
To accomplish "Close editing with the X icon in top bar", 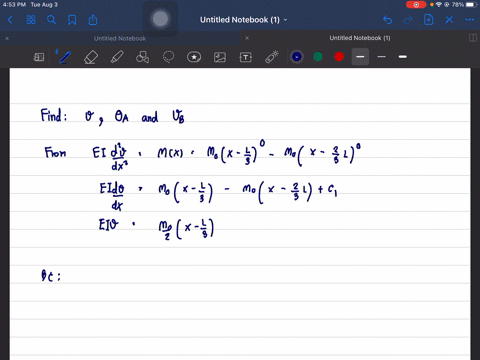I will (449, 20).
